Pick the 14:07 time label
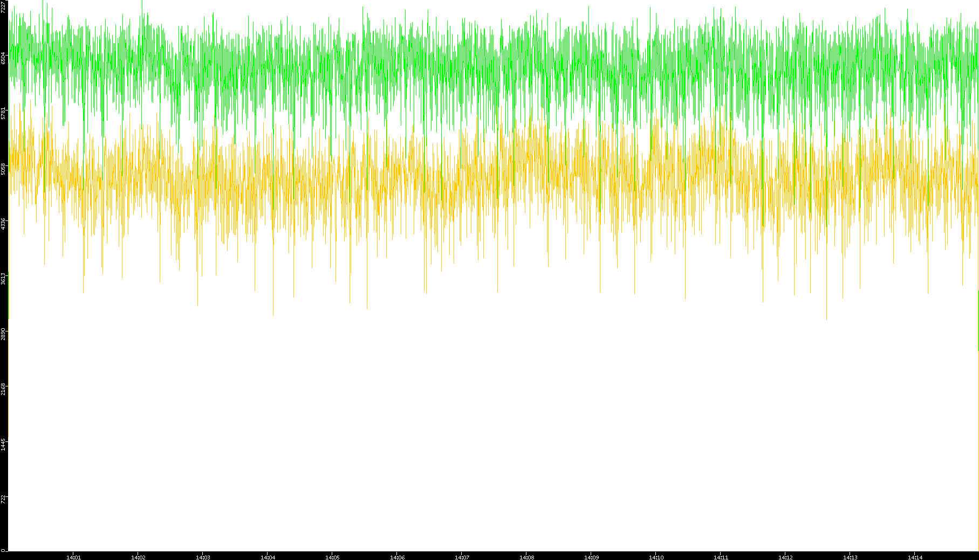The image size is (979, 560). point(462,557)
